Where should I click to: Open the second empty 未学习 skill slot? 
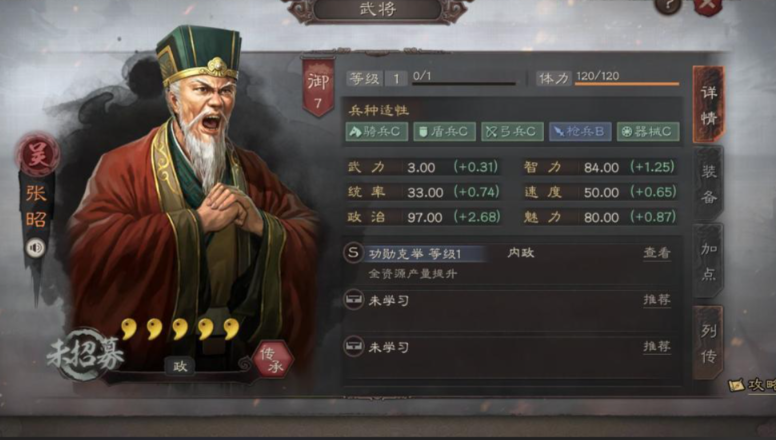point(509,347)
